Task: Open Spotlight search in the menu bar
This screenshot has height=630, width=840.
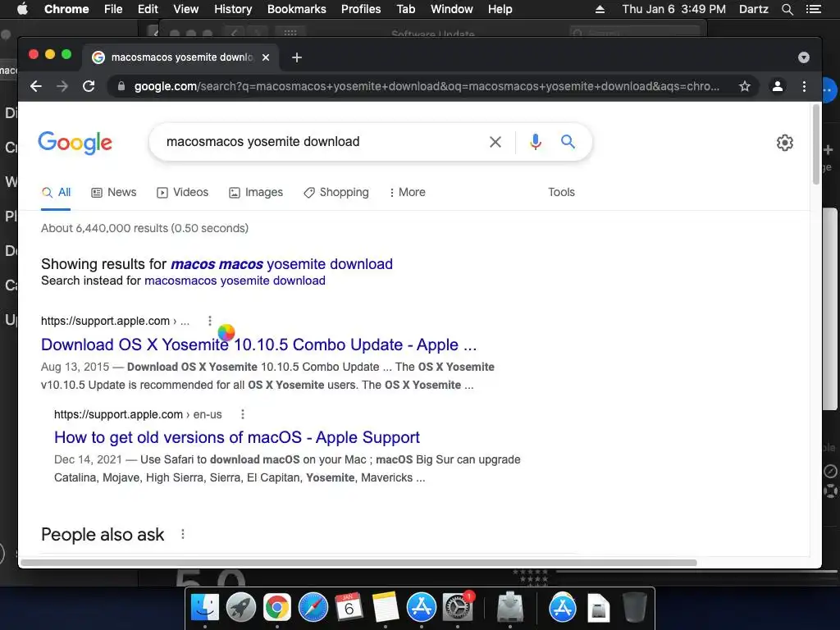Action: (x=787, y=9)
